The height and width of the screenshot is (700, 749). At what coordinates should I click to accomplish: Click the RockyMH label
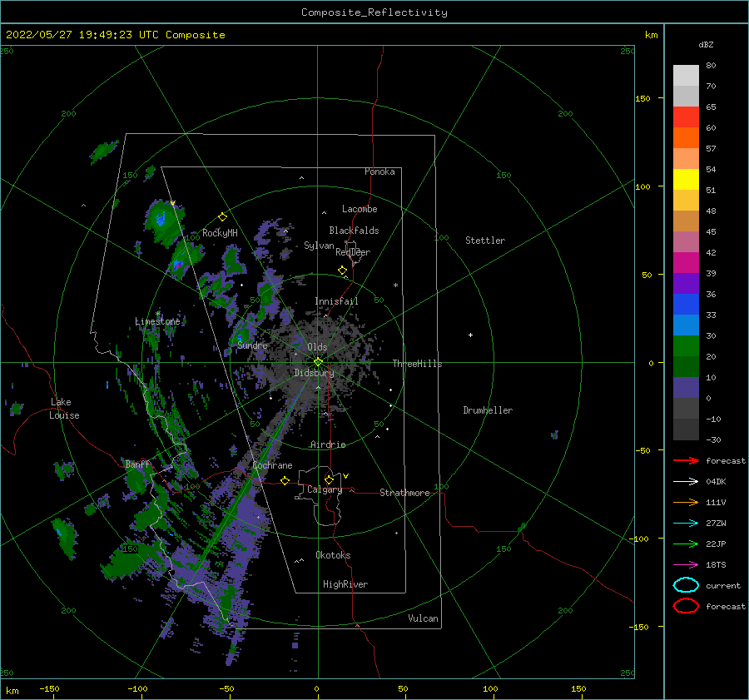coord(220,233)
